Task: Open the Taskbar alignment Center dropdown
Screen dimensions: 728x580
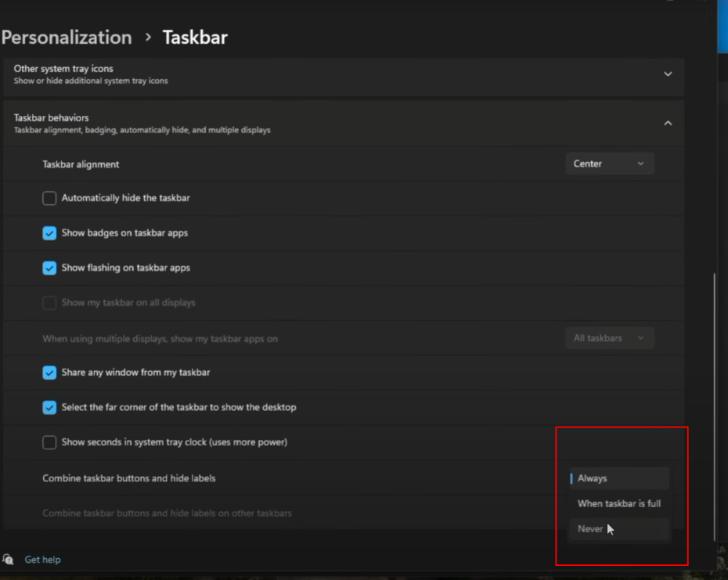Action: (x=609, y=164)
